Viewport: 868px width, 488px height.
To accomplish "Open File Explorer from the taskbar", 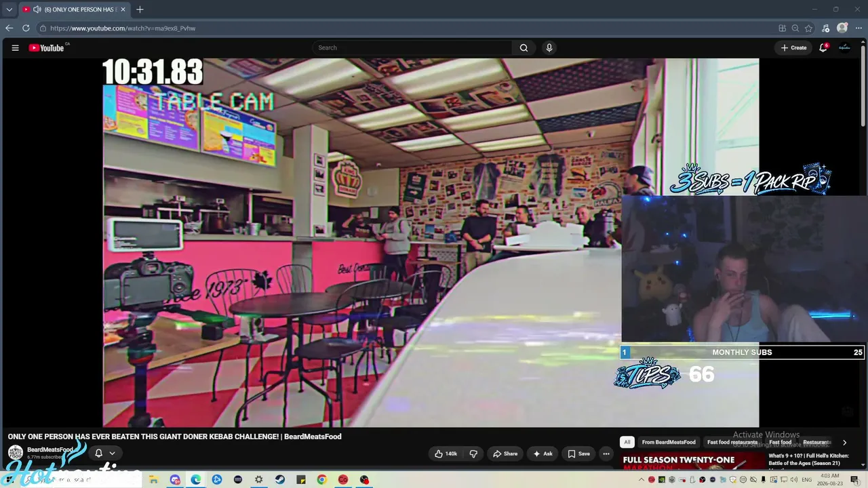I will coord(154,480).
